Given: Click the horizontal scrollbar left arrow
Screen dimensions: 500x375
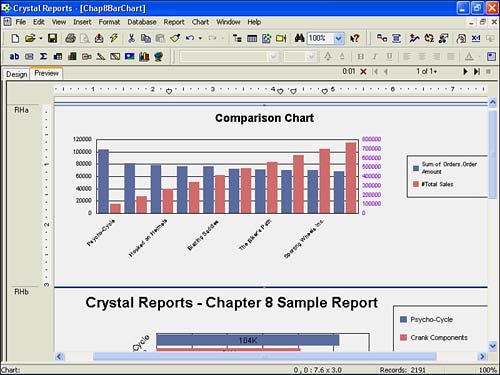Looking at the screenshot, I should pos(59,357).
